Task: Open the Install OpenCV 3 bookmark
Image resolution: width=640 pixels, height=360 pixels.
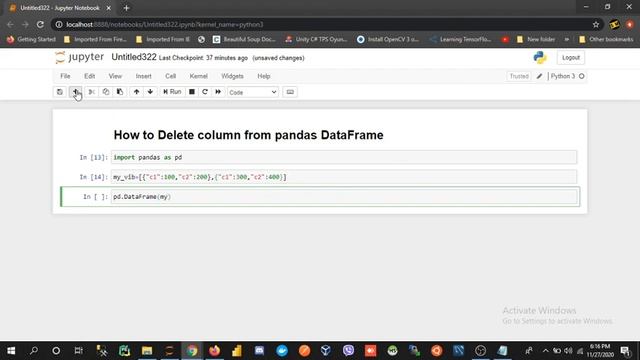Action: tap(388, 39)
